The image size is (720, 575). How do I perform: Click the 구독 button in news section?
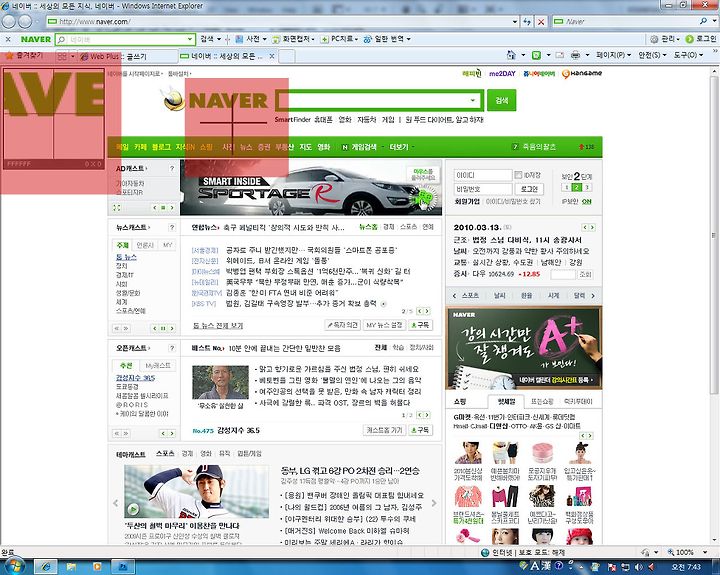pyautogui.click(x=420, y=325)
